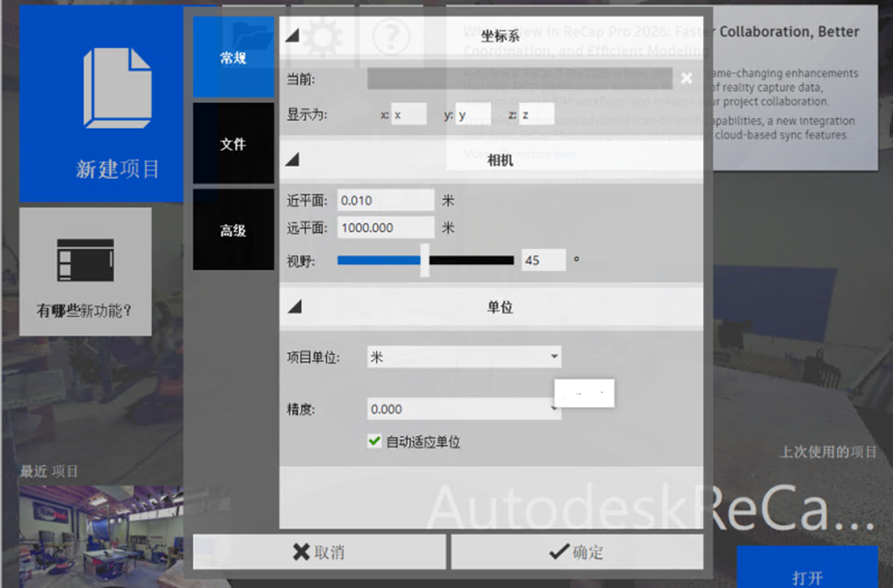Click the 确定 button
Viewport: 893px width, 588px height.
tap(577, 551)
